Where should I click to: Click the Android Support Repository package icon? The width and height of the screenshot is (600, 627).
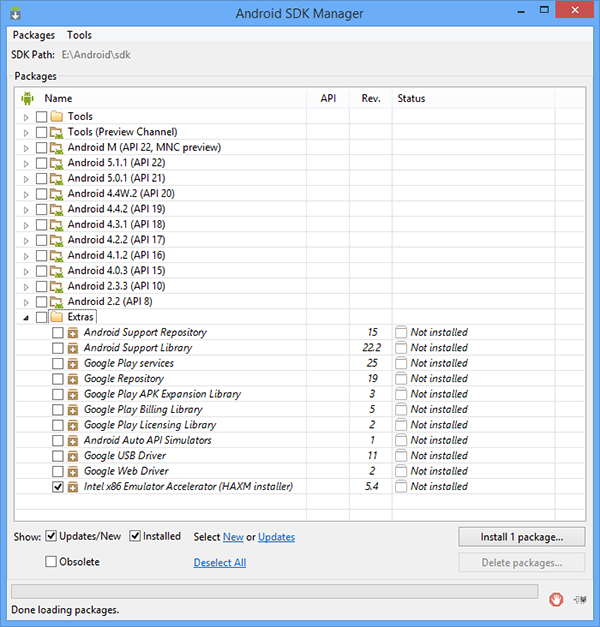[73, 333]
